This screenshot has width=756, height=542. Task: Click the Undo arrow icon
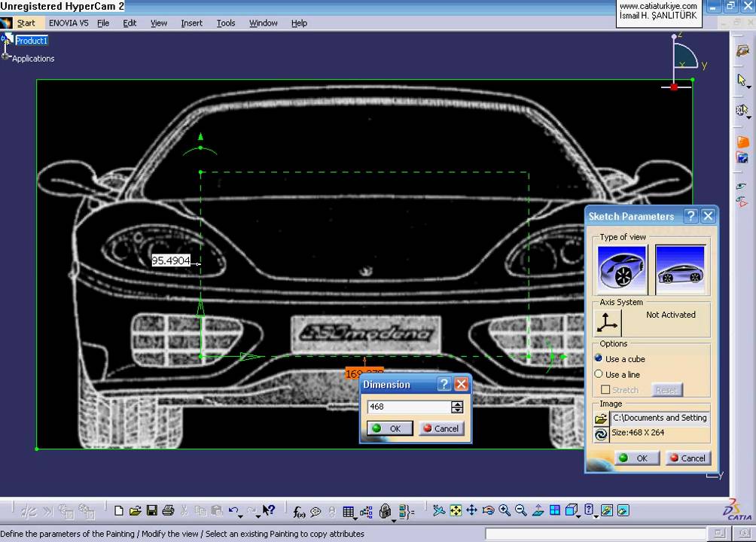[233, 510]
